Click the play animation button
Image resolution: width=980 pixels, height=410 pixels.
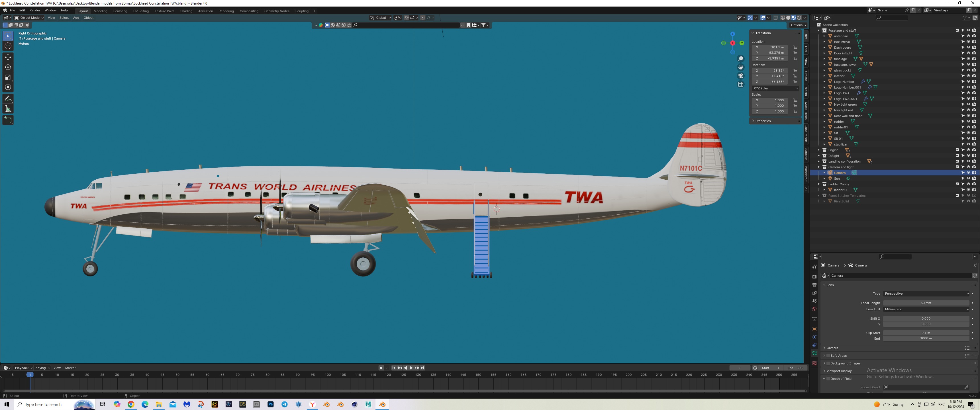[411, 368]
